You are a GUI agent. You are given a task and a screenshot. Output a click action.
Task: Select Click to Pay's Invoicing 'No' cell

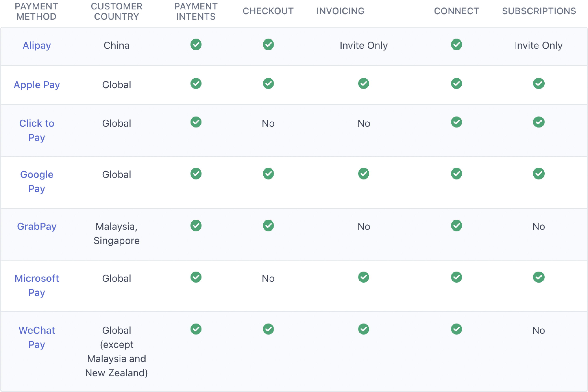[x=364, y=123]
